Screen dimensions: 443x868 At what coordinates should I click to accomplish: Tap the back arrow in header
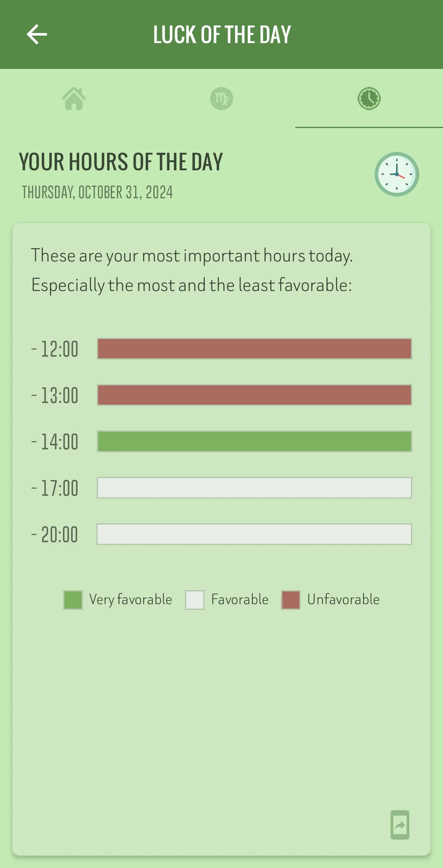click(x=37, y=34)
